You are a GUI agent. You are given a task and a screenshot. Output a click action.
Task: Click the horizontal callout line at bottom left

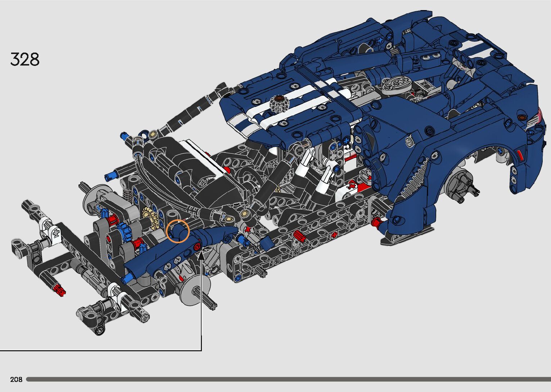click(x=101, y=350)
